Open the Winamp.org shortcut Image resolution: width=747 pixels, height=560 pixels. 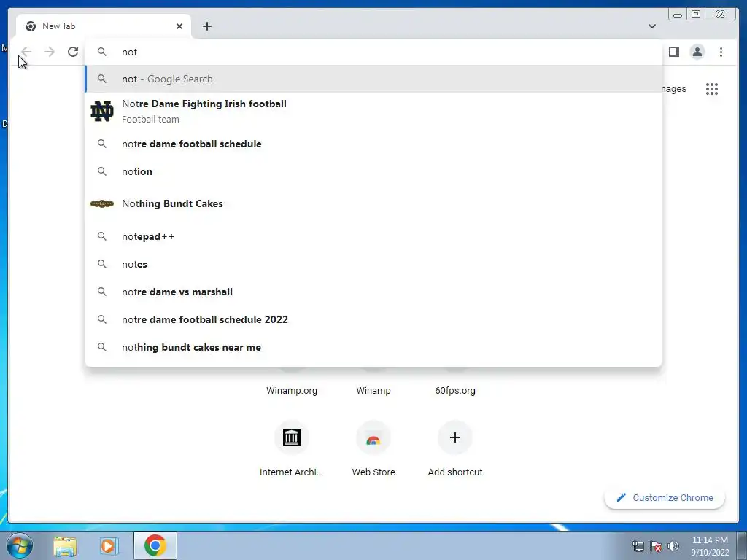292,390
